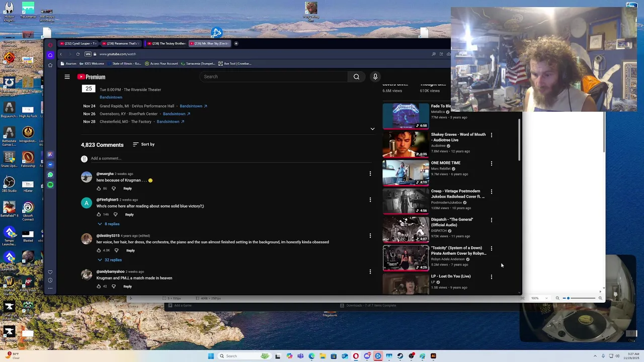This screenshot has height=362, width=644.
Task: Open the OBS Studio desktop shortcut
Action: coord(9,184)
